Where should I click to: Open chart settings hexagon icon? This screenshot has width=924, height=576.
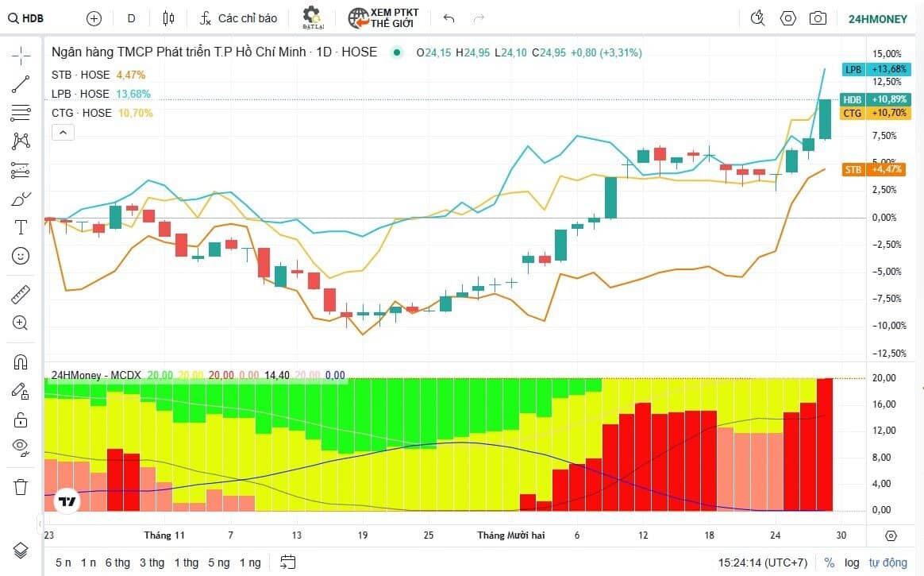coord(788,18)
